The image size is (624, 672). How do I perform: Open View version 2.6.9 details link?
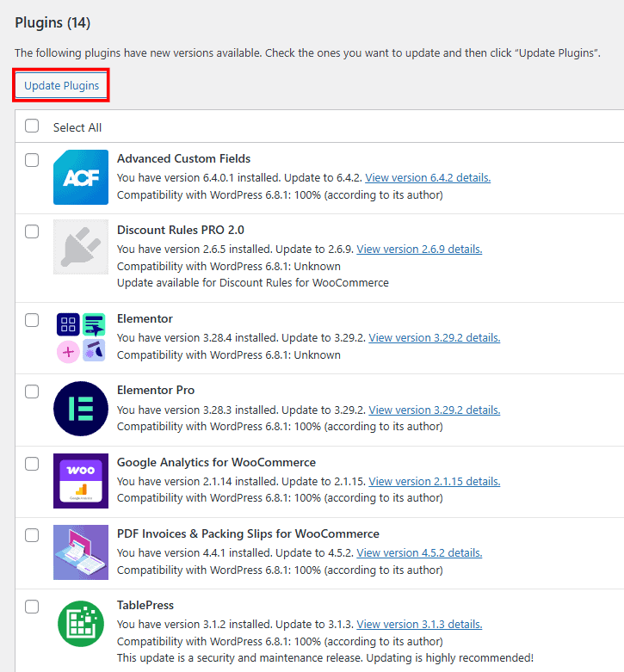[x=419, y=249]
